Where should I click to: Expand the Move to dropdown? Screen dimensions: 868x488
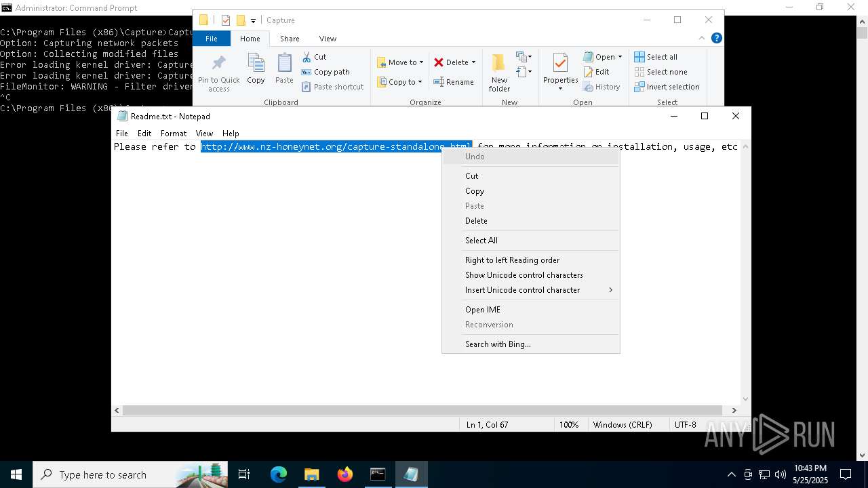click(x=421, y=62)
